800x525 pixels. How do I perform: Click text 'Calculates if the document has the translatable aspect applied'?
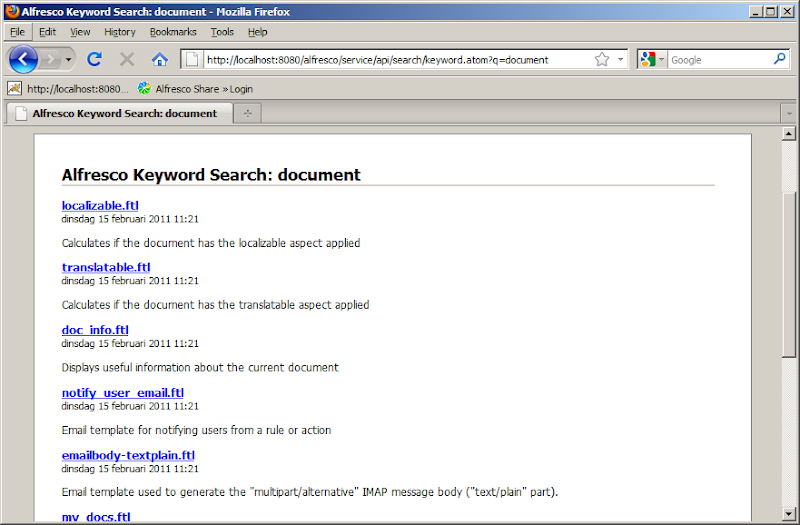pos(215,305)
